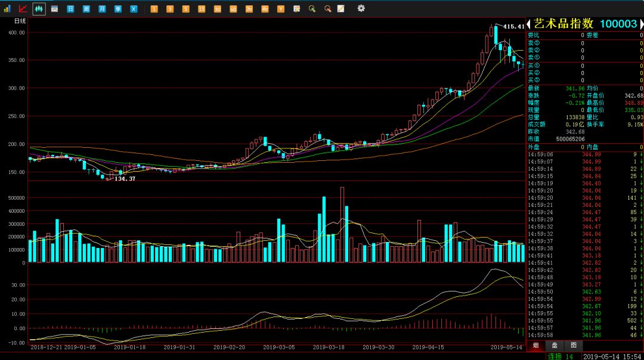Click the change value -0.72

[576, 95]
